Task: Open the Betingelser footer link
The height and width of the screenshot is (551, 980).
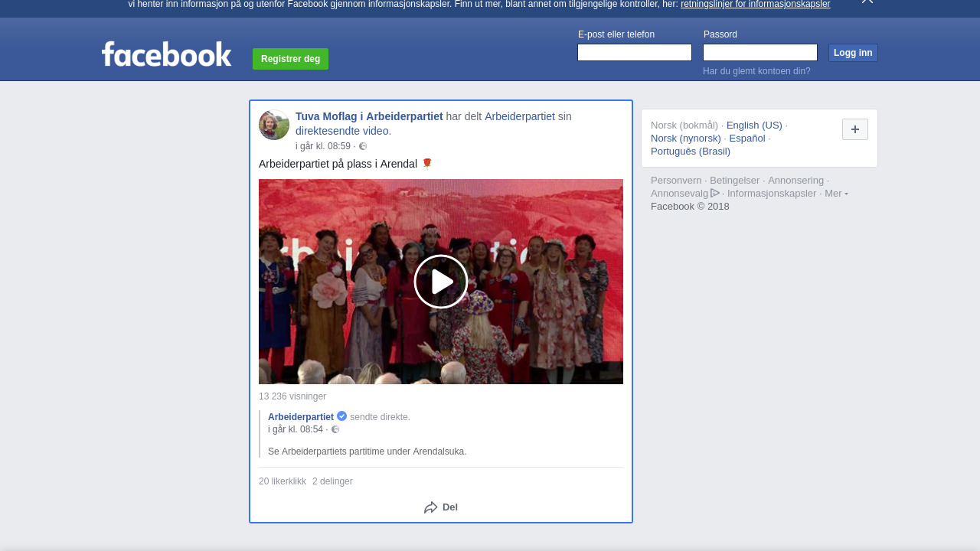Action: pyautogui.click(x=735, y=181)
